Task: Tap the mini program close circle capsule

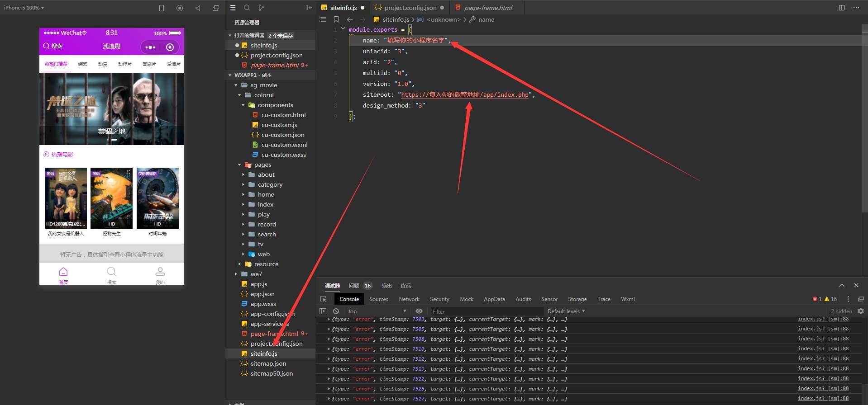Action: (x=170, y=47)
